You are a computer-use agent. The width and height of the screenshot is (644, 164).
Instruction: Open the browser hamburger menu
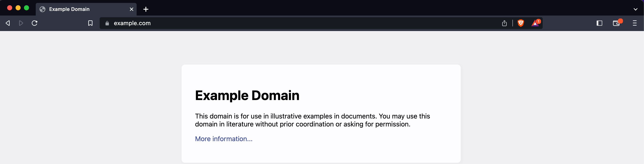point(635,23)
